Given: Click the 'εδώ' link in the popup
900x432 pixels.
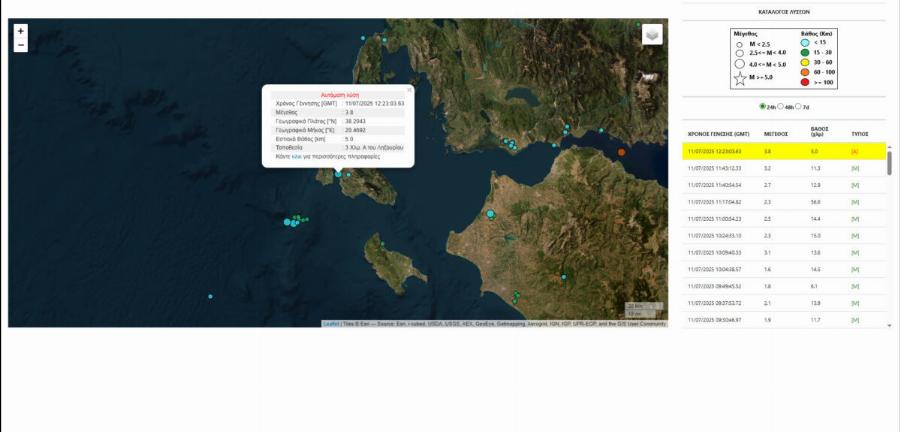Looking at the screenshot, I should pos(295,157).
